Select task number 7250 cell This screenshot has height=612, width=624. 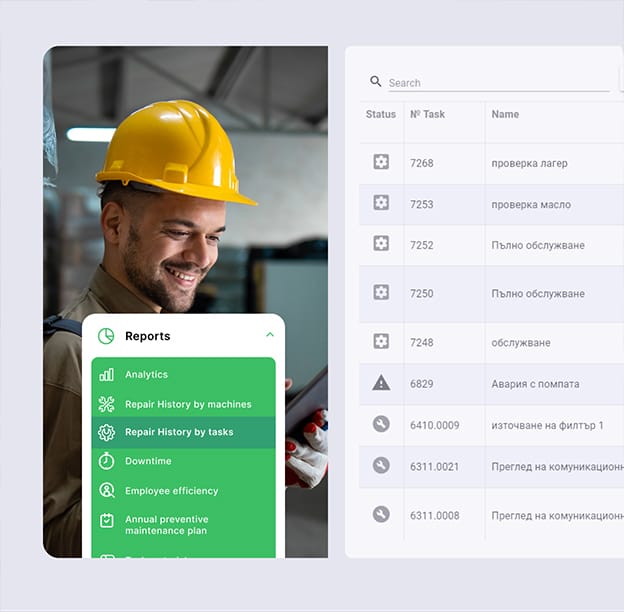(421, 294)
